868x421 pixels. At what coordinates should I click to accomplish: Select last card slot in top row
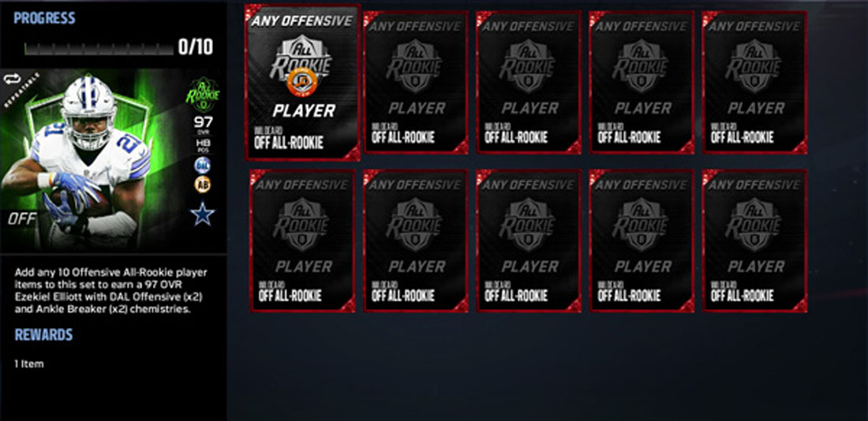[755, 82]
